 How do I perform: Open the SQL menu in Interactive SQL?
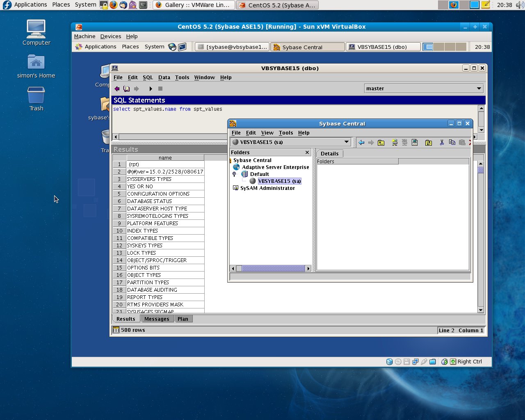tap(148, 78)
